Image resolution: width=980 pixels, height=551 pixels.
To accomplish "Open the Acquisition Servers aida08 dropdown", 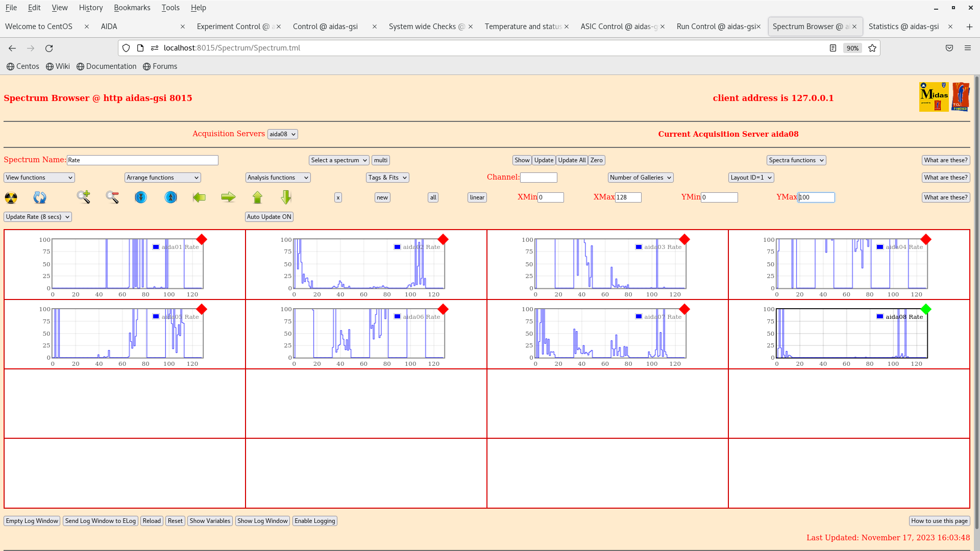I will (x=282, y=134).
